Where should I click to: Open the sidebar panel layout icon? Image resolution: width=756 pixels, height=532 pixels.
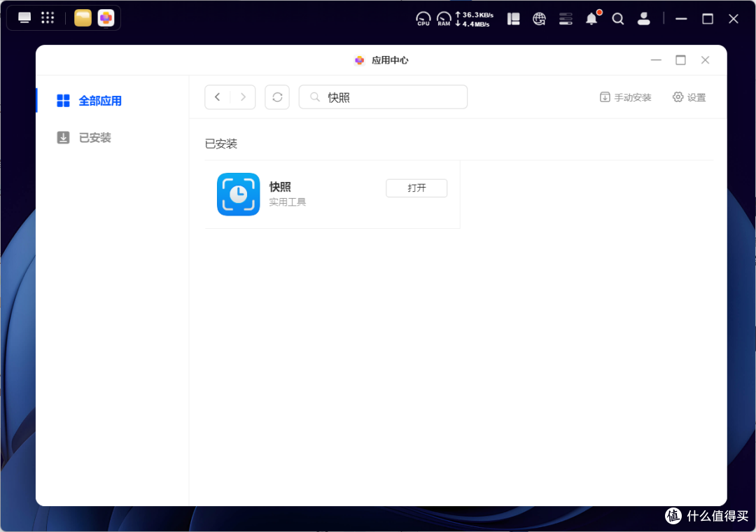(x=514, y=19)
